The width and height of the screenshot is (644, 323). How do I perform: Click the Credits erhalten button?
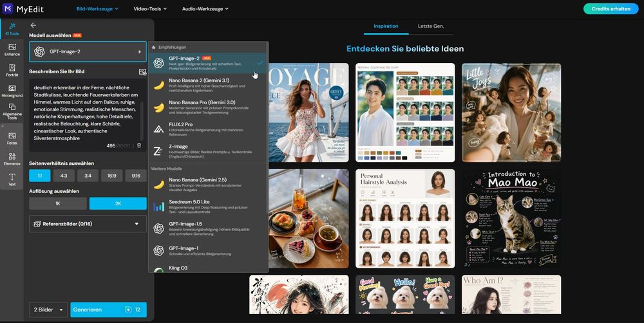[611, 8]
